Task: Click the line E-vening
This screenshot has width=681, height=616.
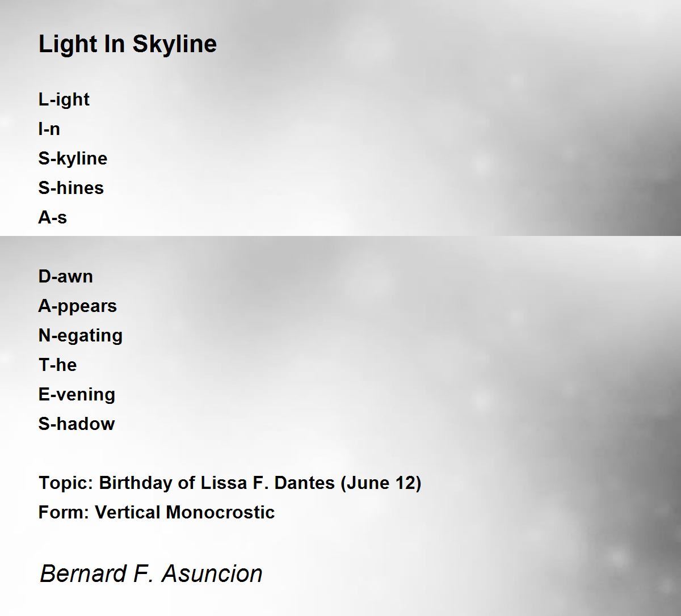Action: point(77,395)
